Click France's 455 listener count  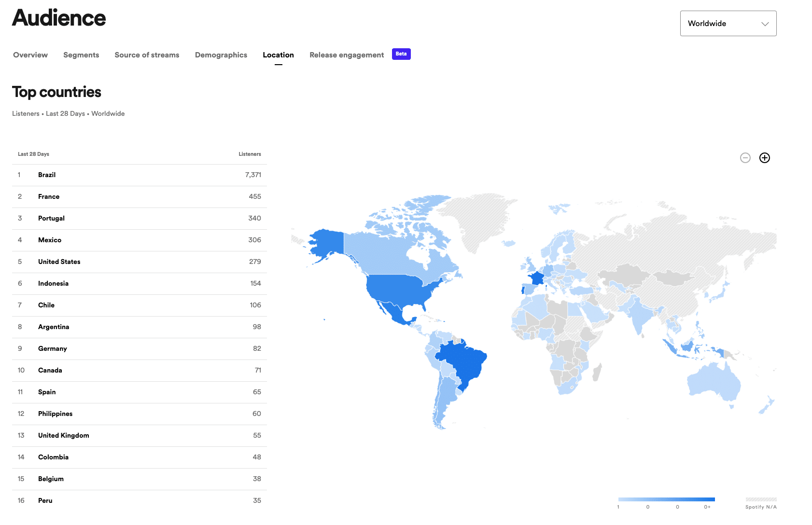255,197
